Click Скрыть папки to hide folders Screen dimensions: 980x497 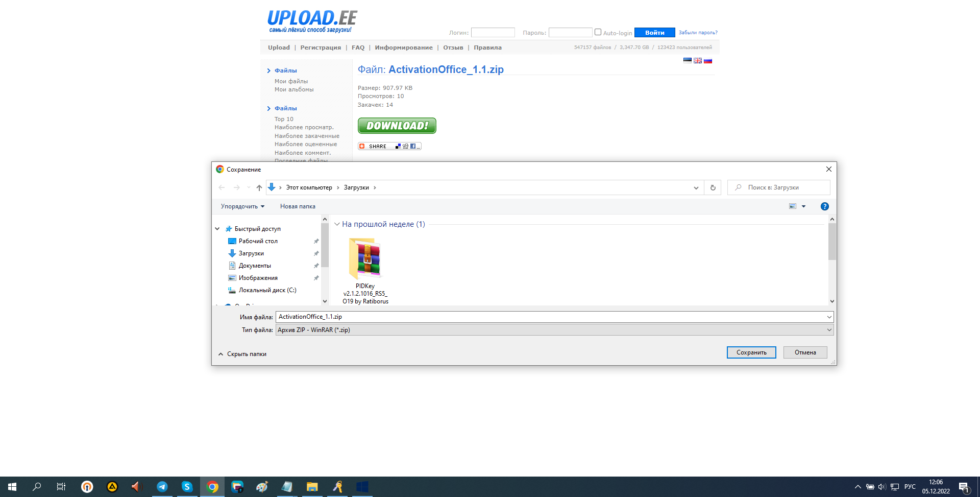(x=242, y=354)
